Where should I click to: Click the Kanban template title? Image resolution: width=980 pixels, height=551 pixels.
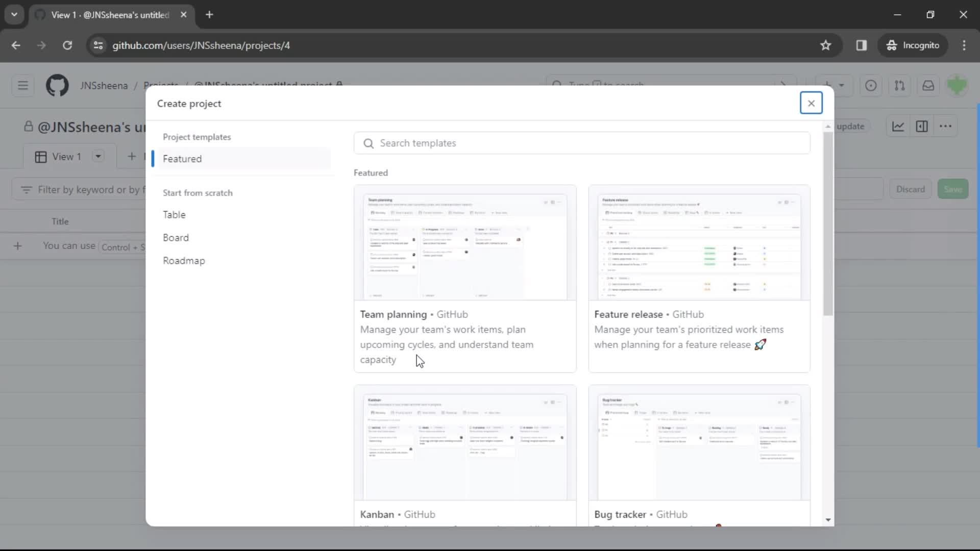377,515
